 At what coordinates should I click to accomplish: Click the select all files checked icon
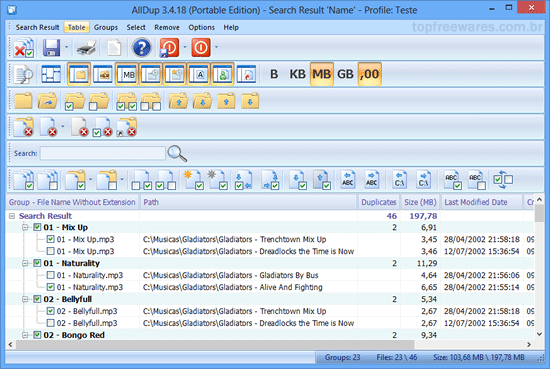(x=24, y=180)
